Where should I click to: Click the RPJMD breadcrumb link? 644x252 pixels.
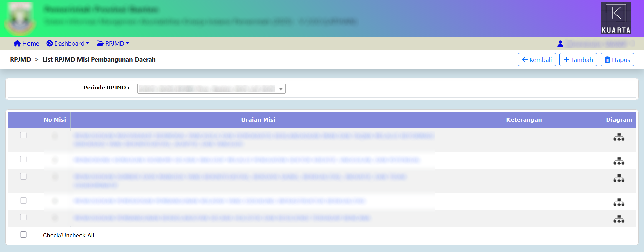[x=20, y=60]
